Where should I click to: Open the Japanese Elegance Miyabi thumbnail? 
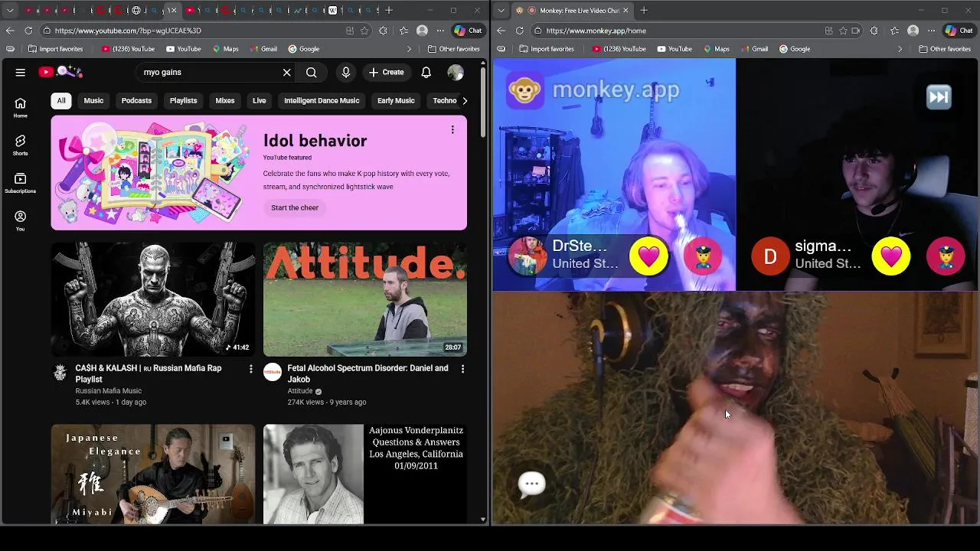pyautogui.click(x=153, y=474)
